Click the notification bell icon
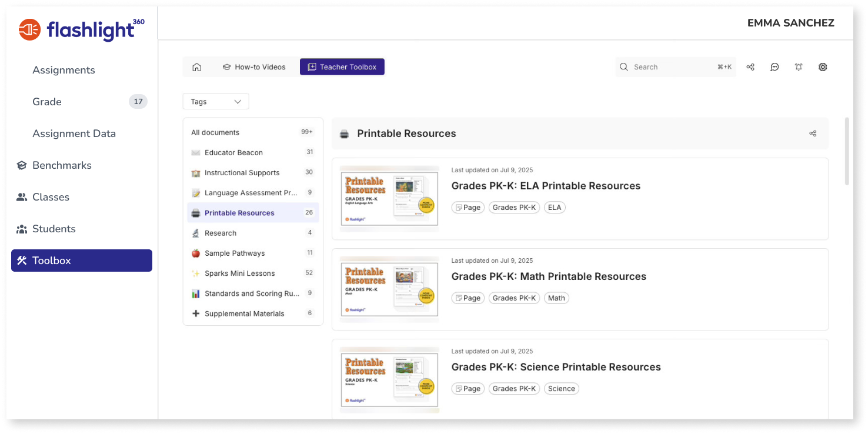This screenshot has width=868, height=434. (x=799, y=67)
